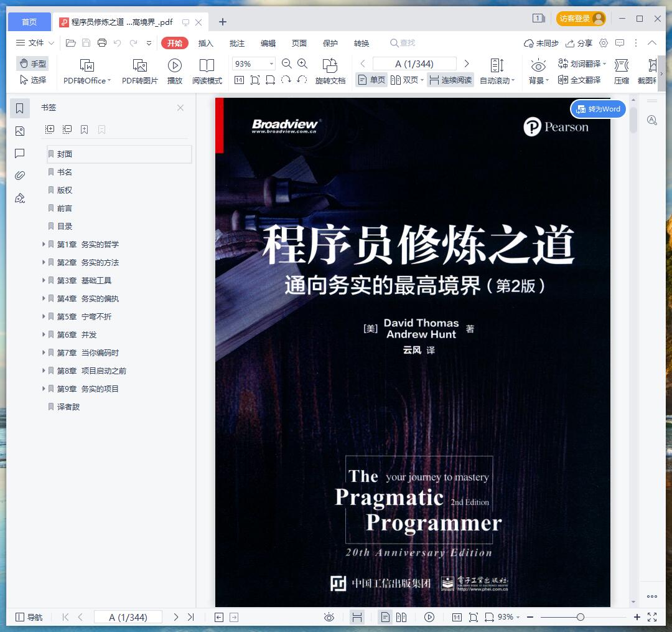Toggle 连续阅读 continuous reading
The image size is (672, 632).
450,80
